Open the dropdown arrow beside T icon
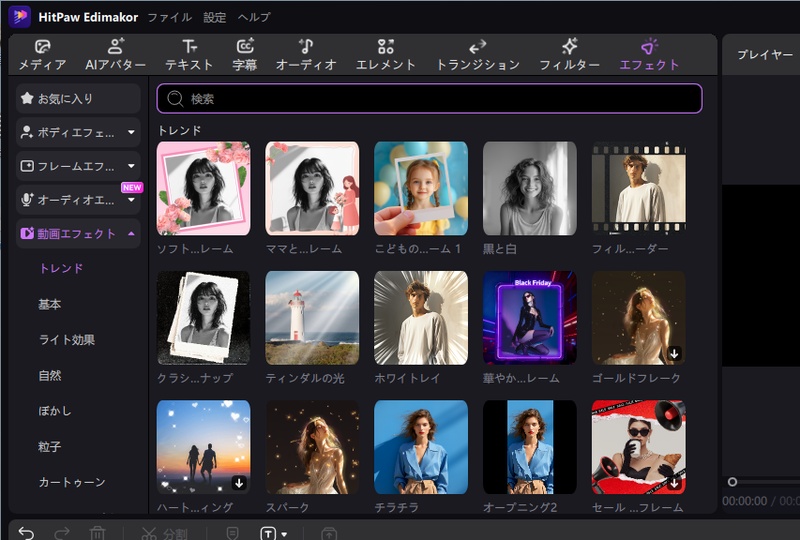The width and height of the screenshot is (800, 540). click(x=284, y=534)
